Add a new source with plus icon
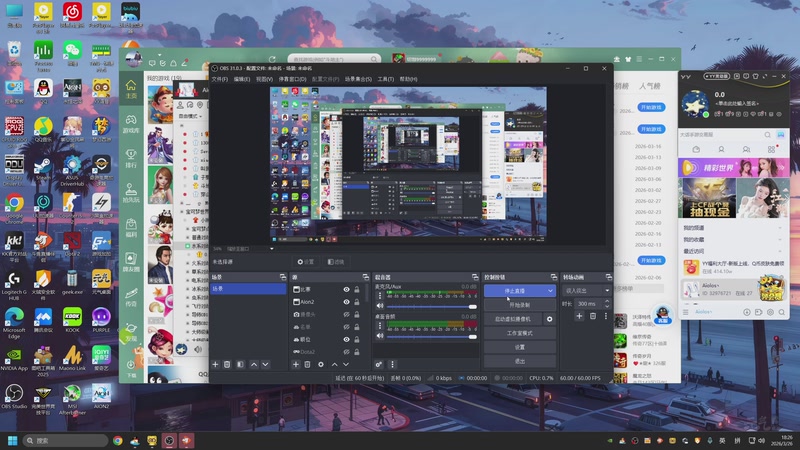Screen dimensions: 800x450 point(295,364)
